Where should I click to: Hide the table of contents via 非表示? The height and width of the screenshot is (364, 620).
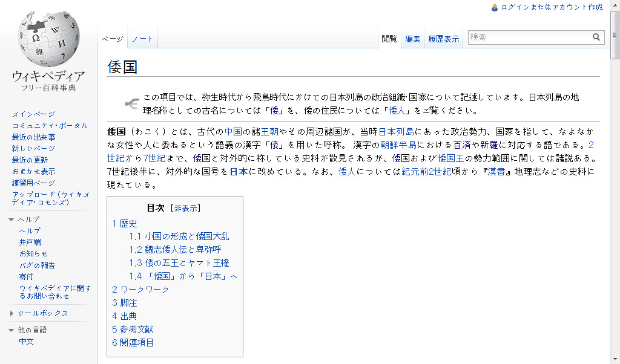(x=185, y=208)
